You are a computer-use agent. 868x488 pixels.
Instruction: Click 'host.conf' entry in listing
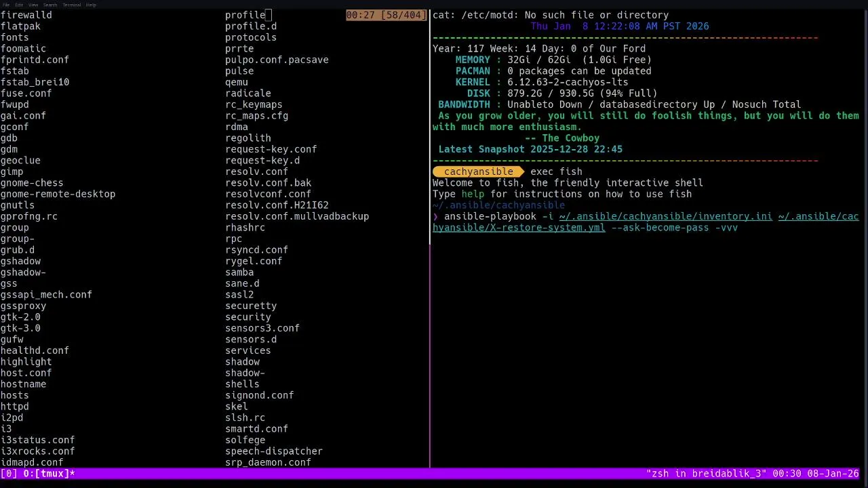(26, 373)
